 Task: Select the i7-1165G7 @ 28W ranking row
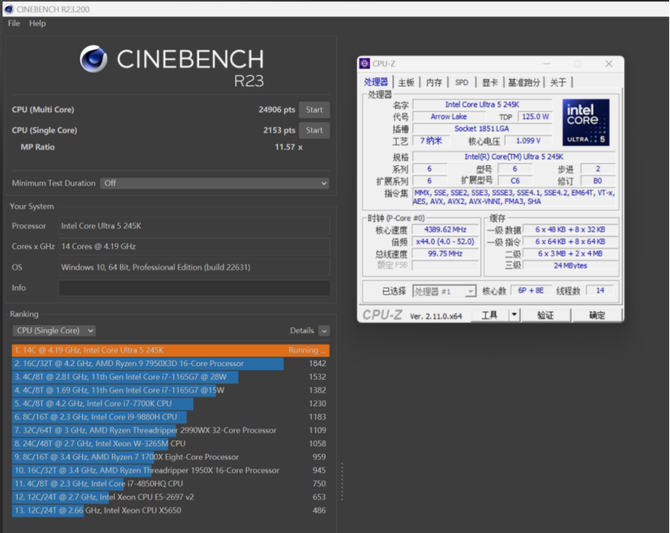click(170, 377)
